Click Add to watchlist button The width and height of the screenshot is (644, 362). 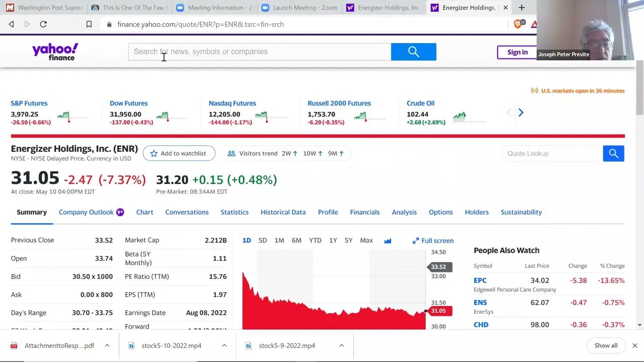coord(179,153)
